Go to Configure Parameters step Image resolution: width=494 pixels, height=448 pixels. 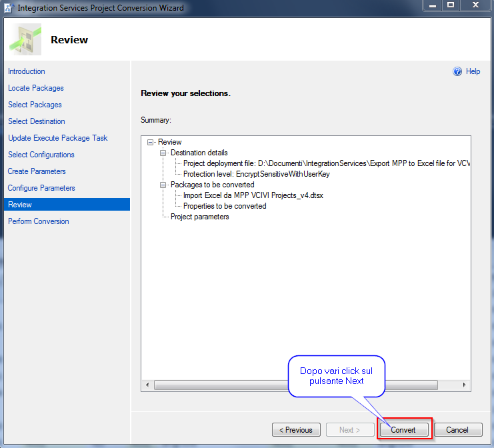coord(41,188)
